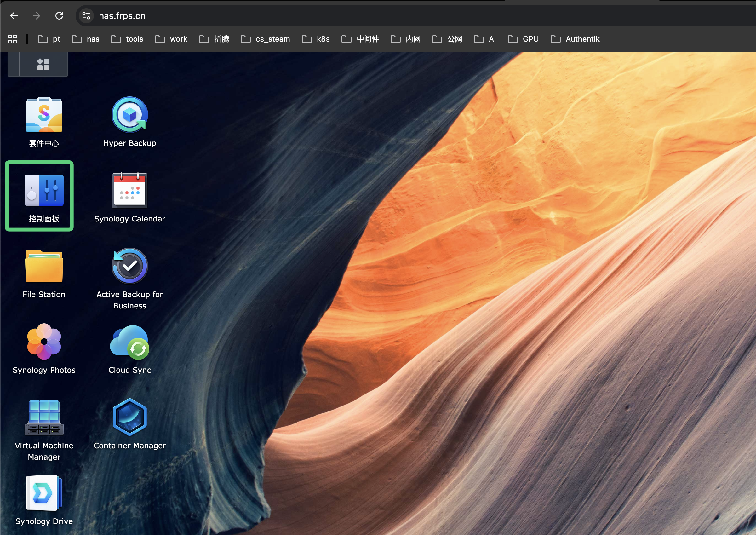
Task: Expand the 折腾 bookmarks folder
Action: (214, 39)
